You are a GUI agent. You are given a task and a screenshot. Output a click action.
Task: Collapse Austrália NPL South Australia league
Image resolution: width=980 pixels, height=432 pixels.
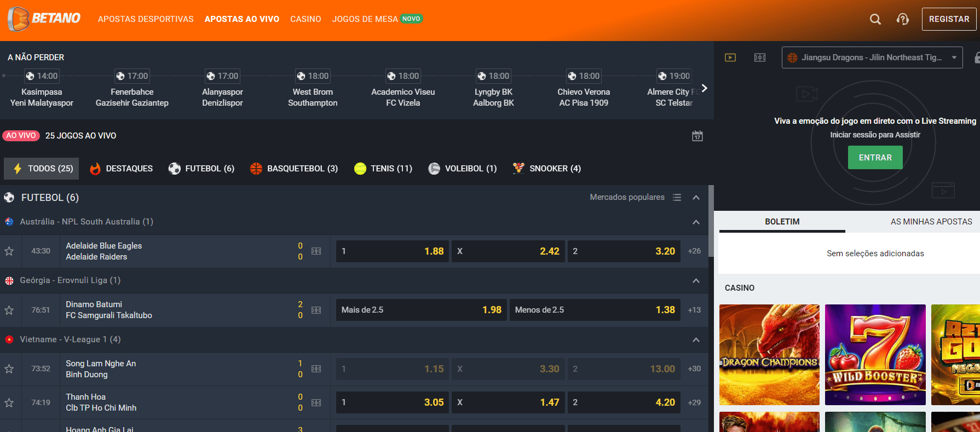click(696, 222)
